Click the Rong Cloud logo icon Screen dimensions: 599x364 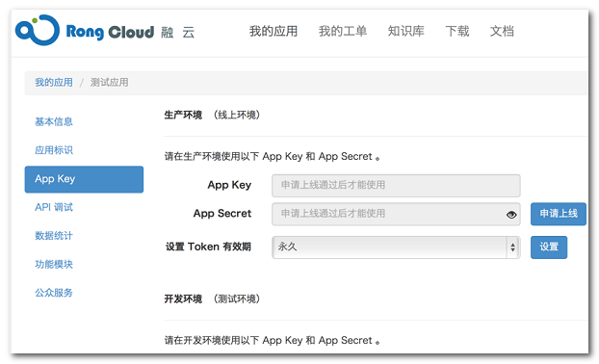point(38,30)
